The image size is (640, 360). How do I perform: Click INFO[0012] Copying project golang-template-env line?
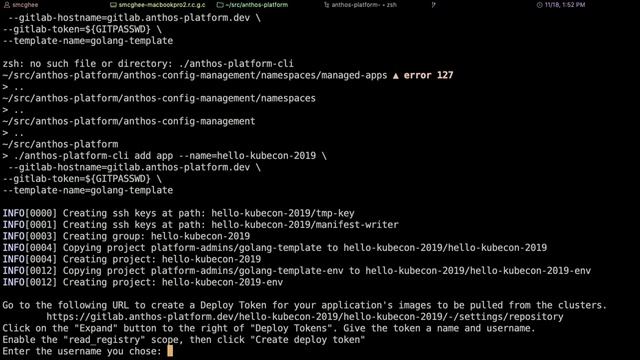(x=297, y=271)
